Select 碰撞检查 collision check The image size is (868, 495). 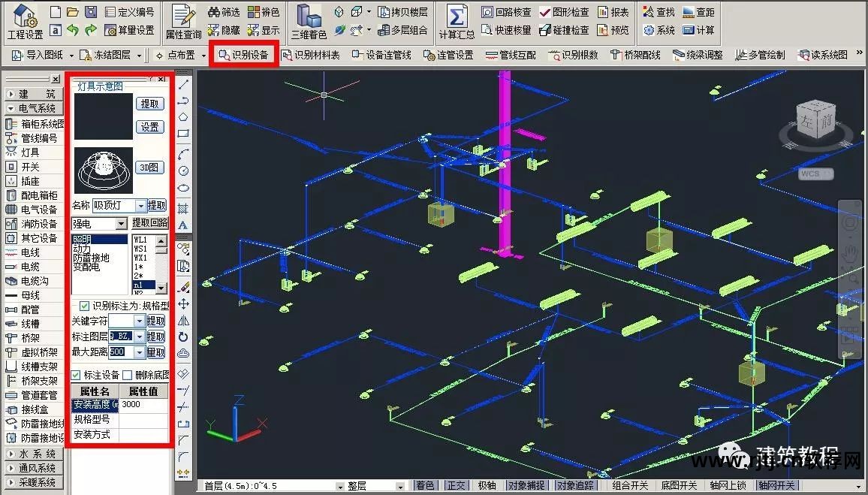pos(564,30)
